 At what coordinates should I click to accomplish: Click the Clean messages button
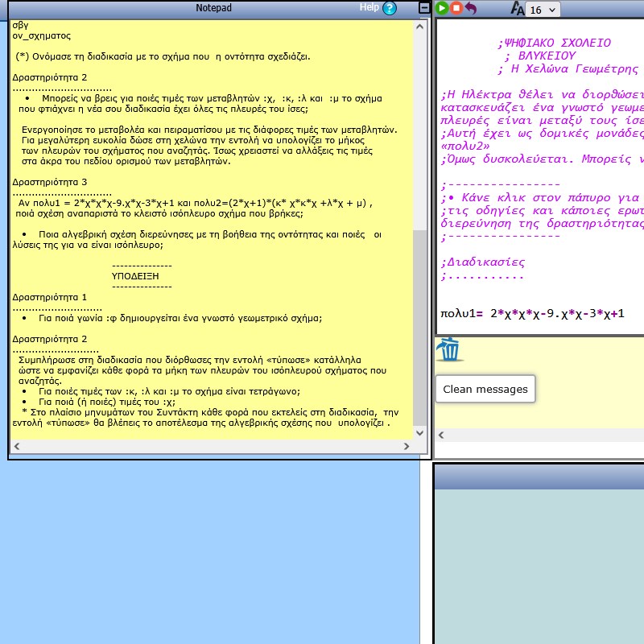(485, 389)
